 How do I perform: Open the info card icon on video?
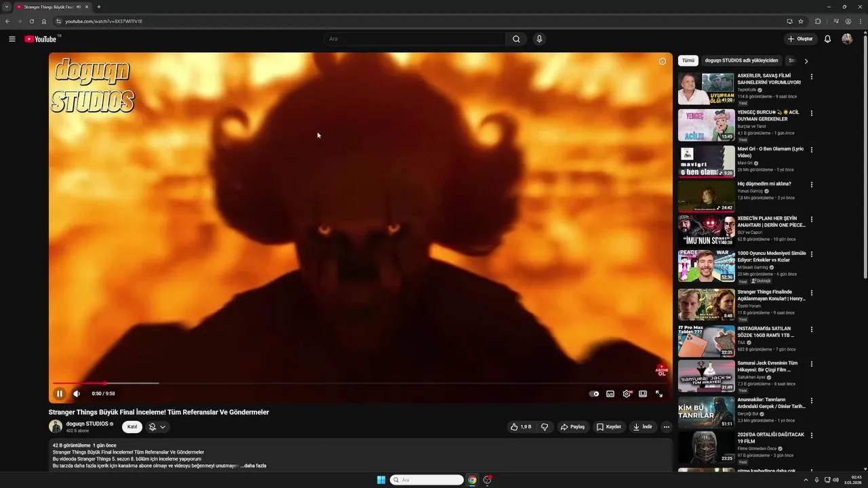(x=663, y=61)
